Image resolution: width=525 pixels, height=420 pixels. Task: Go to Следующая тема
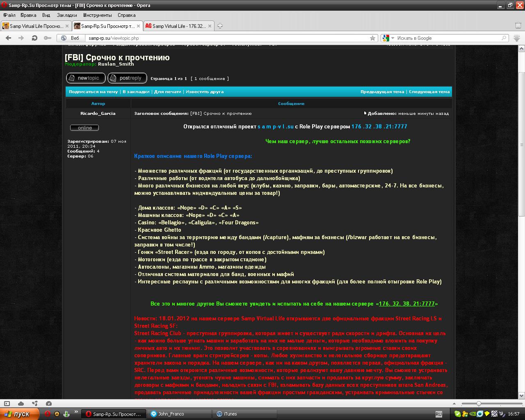[429, 92]
